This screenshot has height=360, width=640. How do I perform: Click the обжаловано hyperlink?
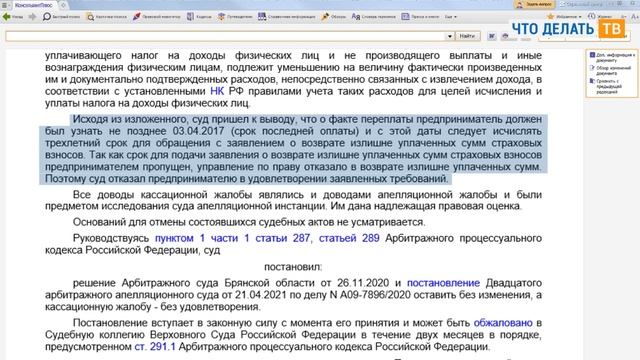click(503, 323)
